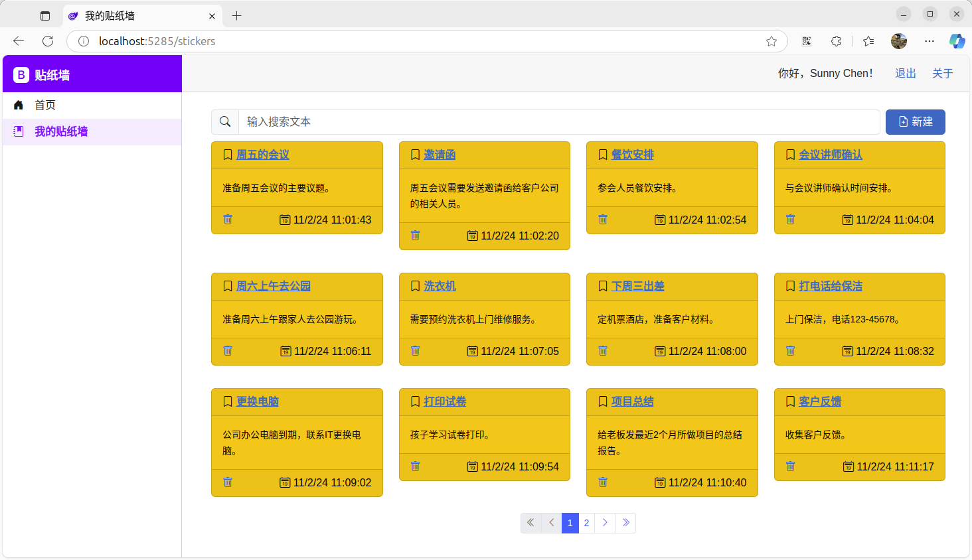The image size is (972, 560).
Task: Click the 新建 button
Action: [x=915, y=121]
